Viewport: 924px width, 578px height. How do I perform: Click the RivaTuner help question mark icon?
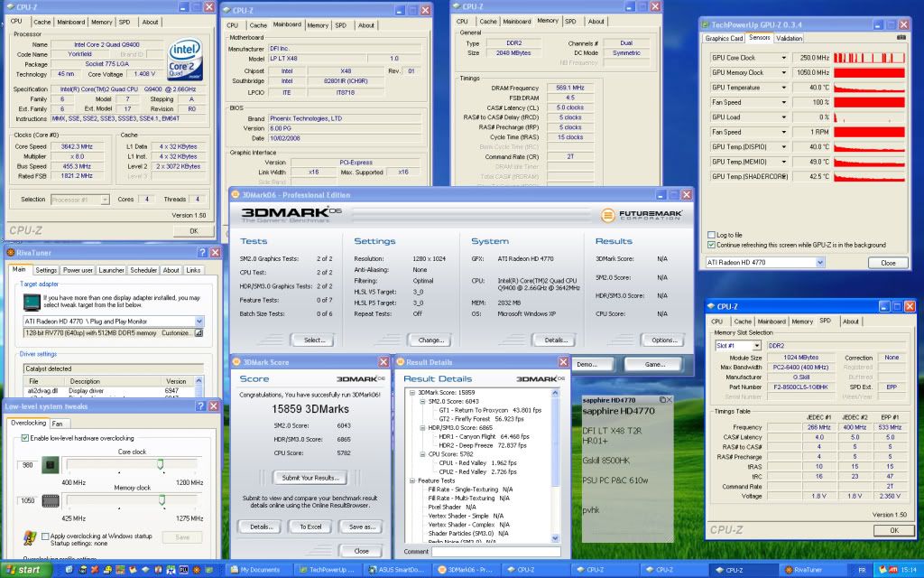pos(201,254)
